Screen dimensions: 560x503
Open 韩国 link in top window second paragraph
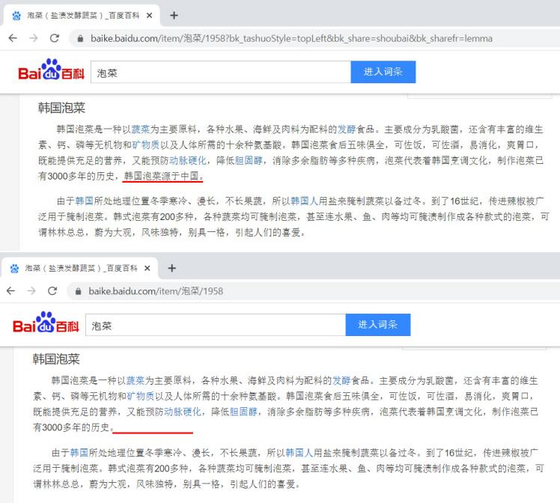pyautogui.click(x=84, y=201)
